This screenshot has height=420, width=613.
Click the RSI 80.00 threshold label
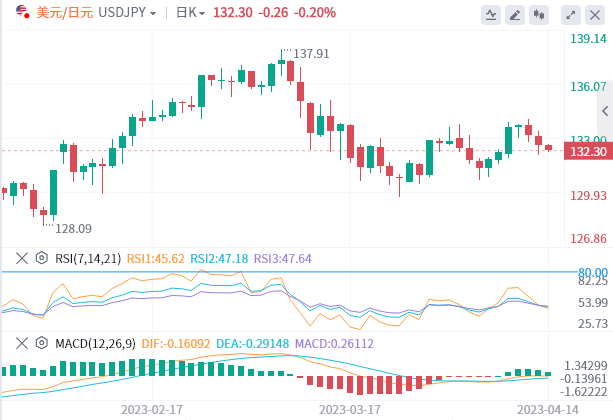click(593, 271)
